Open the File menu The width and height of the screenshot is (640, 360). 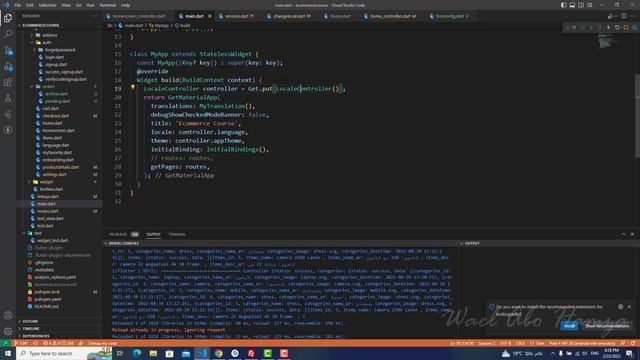tap(18, 5)
